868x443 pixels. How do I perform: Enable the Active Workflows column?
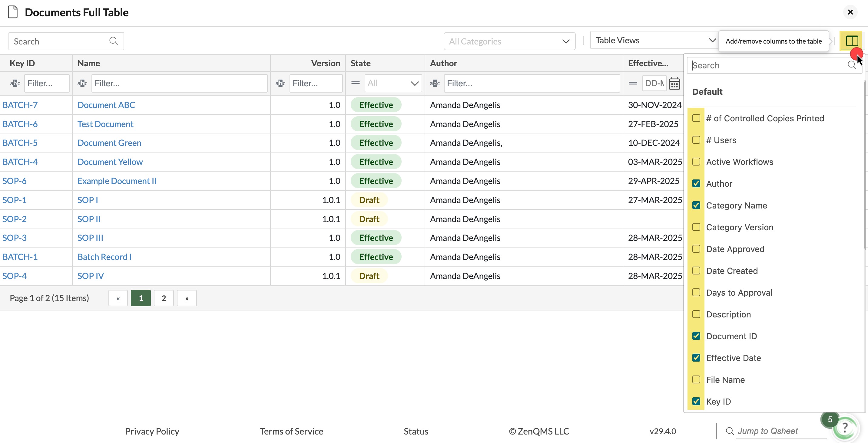[696, 162]
